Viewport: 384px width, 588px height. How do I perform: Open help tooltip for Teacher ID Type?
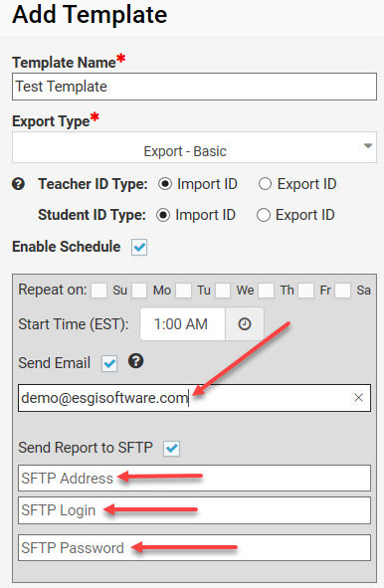coord(18,184)
